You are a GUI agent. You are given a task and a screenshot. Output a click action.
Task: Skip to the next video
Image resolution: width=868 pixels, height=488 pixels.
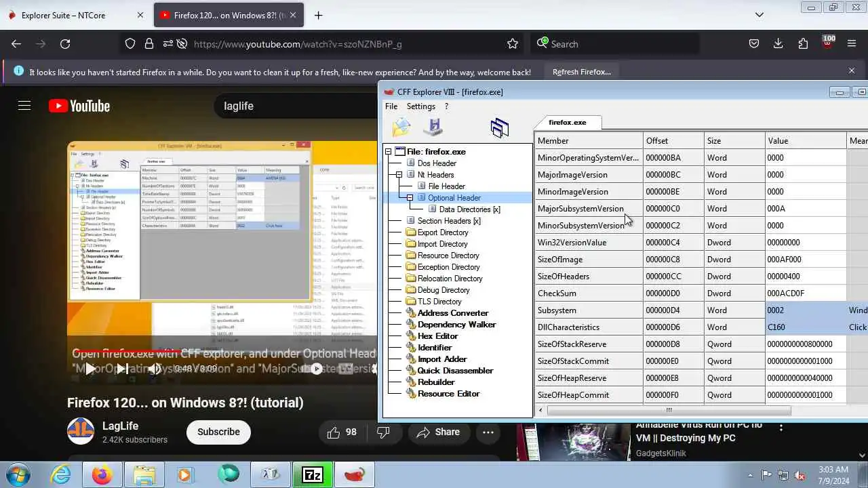(x=122, y=369)
